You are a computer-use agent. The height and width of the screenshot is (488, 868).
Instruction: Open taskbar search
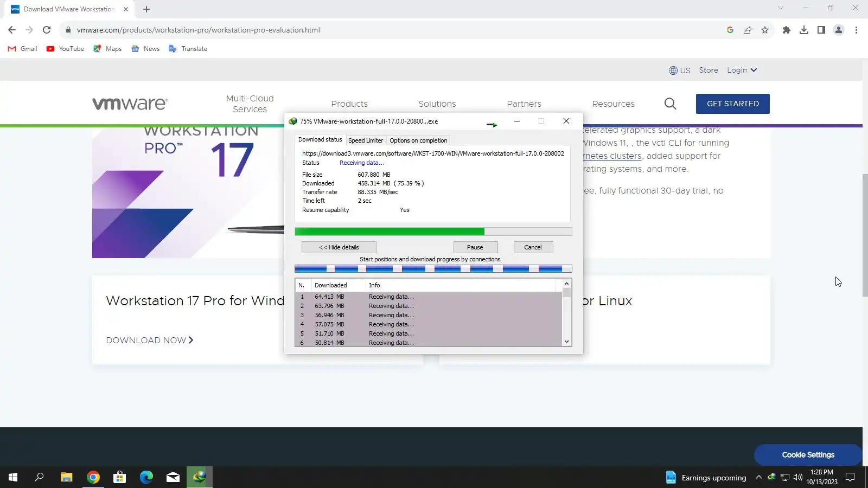[39, 477]
